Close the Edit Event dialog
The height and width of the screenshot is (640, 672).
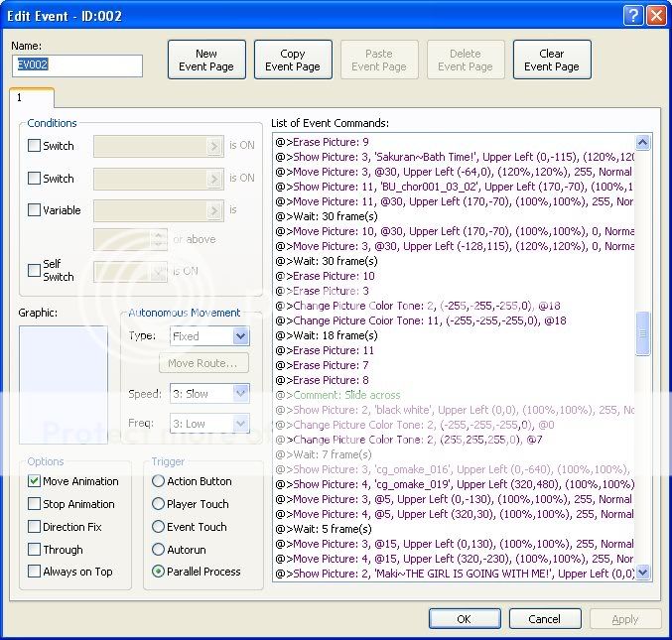656,15
